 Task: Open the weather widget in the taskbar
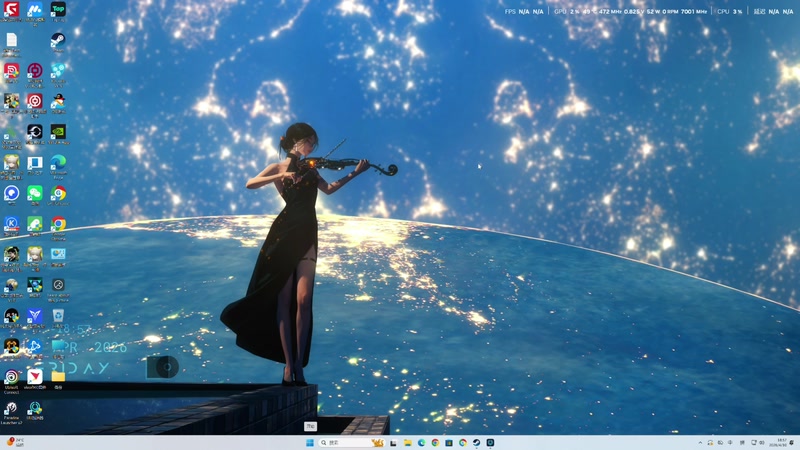coord(15,442)
